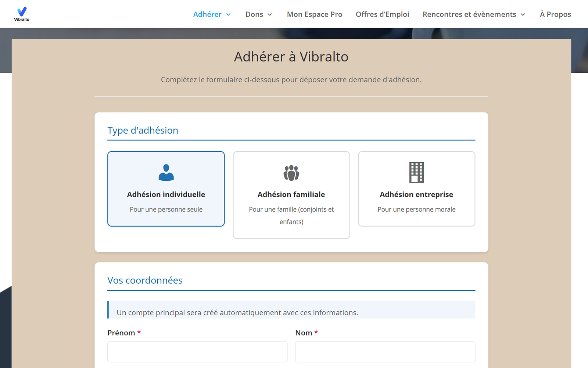Screen dimensions: 588x368
Task: Open Offres d'Emploi page
Action: click(x=382, y=14)
